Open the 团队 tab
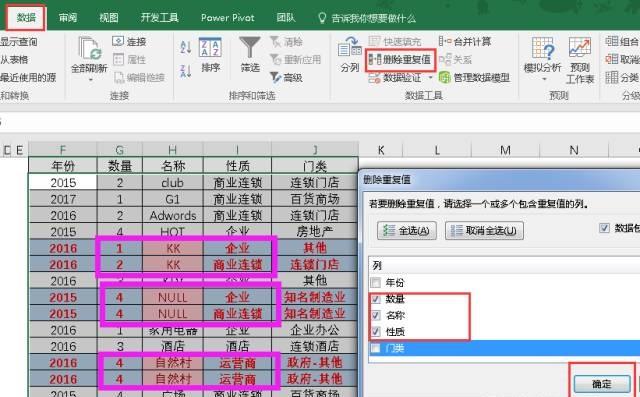The width and height of the screenshot is (640, 397). tap(285, 18)
